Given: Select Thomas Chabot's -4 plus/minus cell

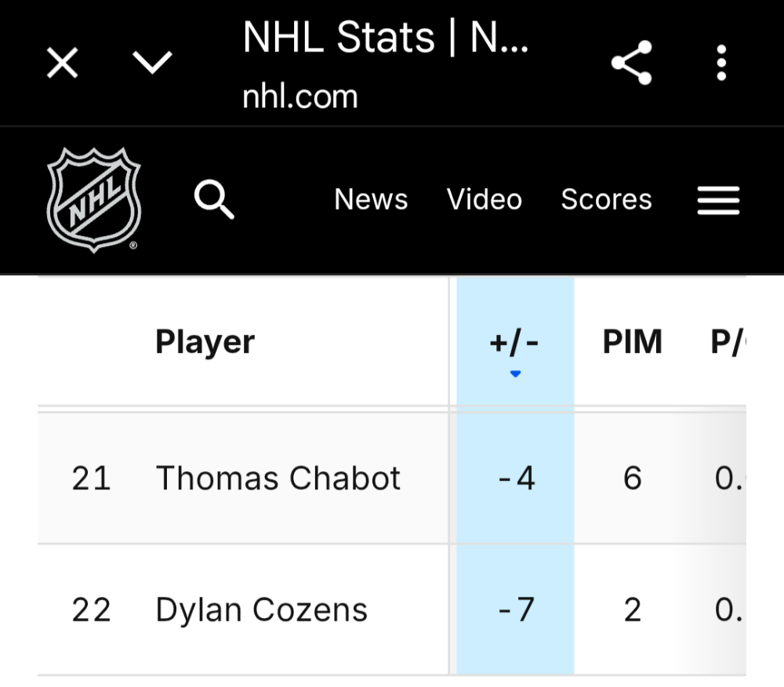Looking at the screenshot, I should pyautogui.click(x=516, y=478).
